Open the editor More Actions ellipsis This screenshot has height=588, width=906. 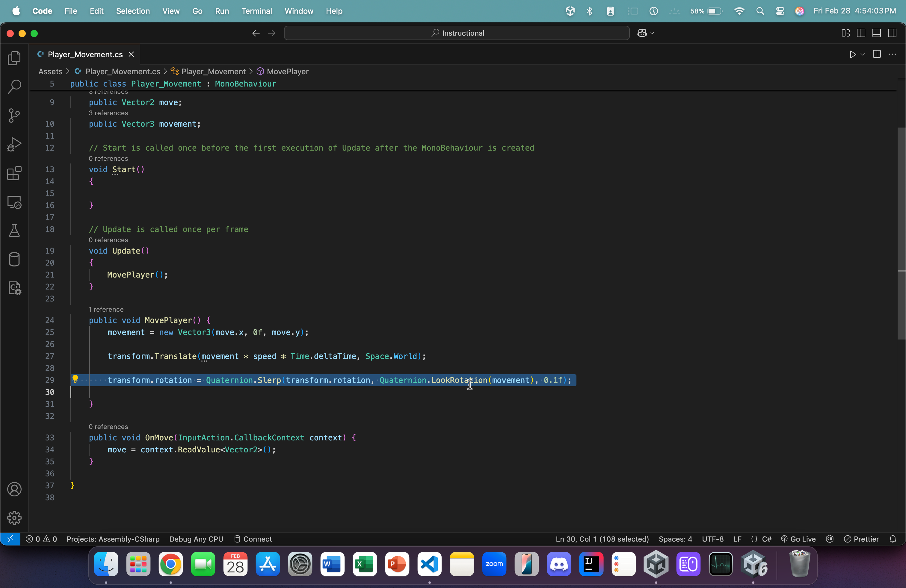tap(892, 54)
